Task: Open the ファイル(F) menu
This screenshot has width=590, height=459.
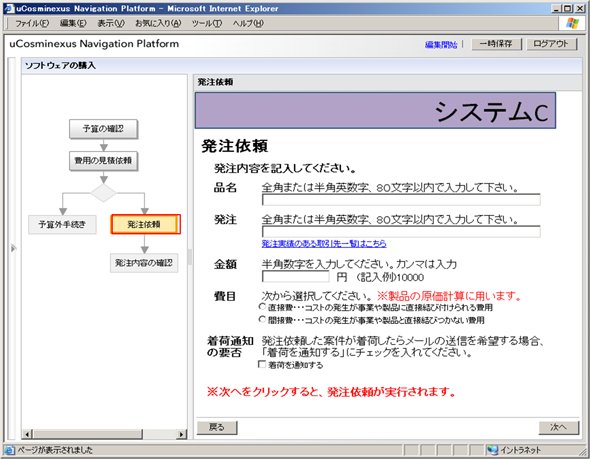Action: pos(32,23)
